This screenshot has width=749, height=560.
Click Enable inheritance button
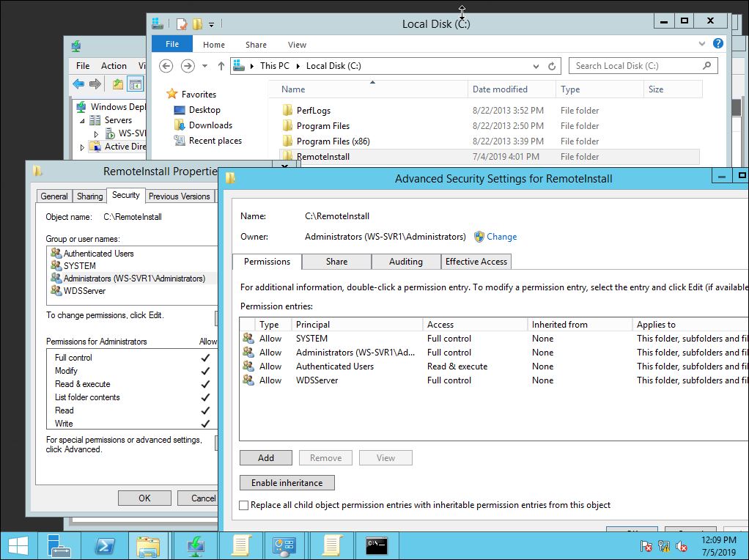pyautogui.click(x=287, y=482)
